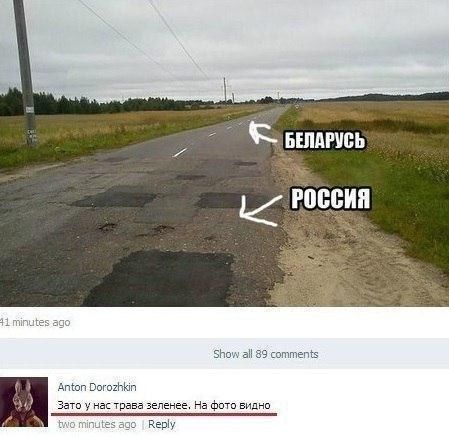Click the sign plate on the utility pole

coord(30,110)
